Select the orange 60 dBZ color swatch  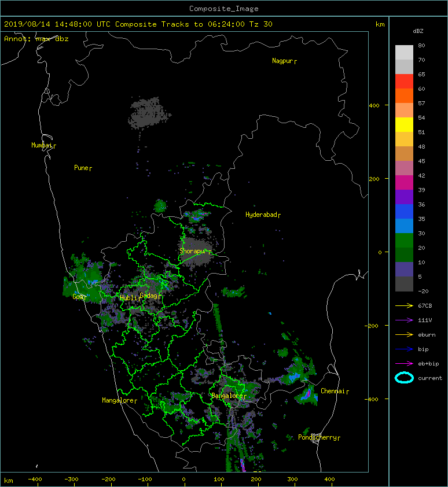coord(404,95)
